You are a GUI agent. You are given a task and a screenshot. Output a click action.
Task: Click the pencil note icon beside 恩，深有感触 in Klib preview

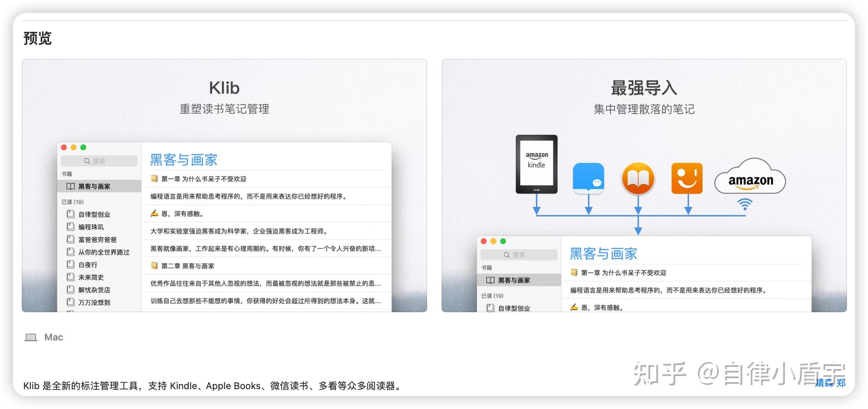point(154,213)
